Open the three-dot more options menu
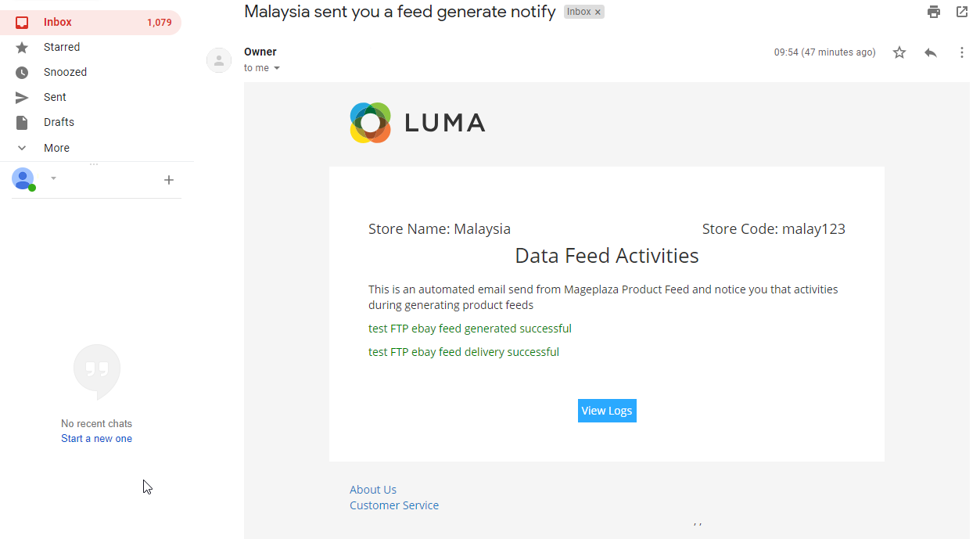Image resolution: width=980 pixels, height=539 pixels. click(x=962, y=52)
